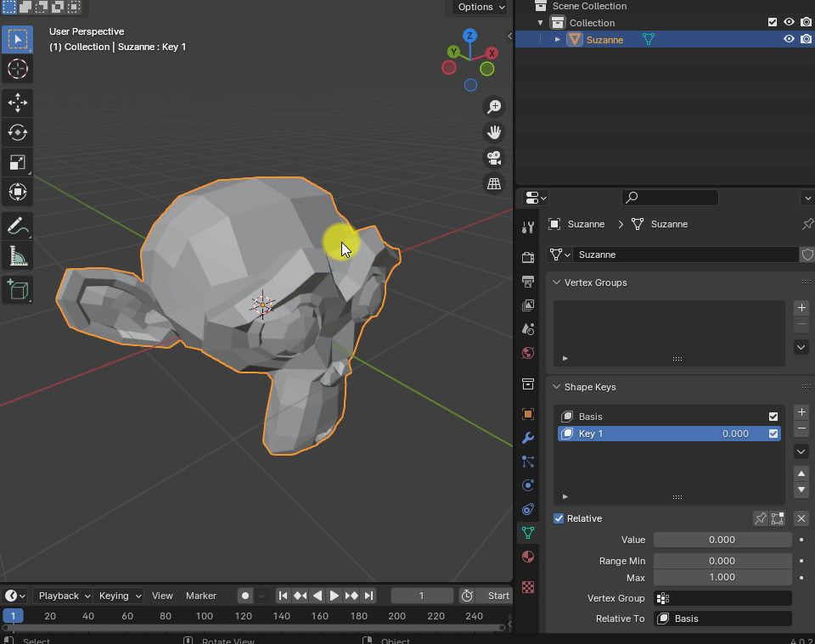Click the viewport zoom magnifier icon
The height and width of the screenshot is (644, 815).
494,107
